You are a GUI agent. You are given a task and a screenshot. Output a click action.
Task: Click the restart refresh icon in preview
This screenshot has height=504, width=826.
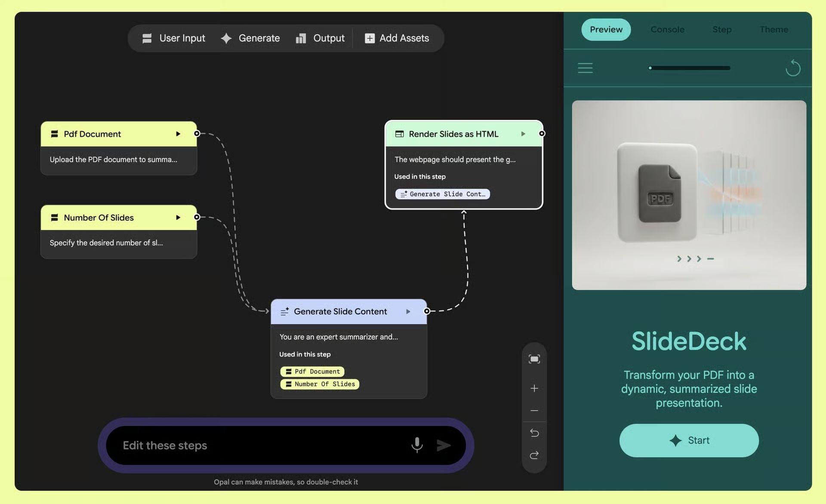click(792, 68)
